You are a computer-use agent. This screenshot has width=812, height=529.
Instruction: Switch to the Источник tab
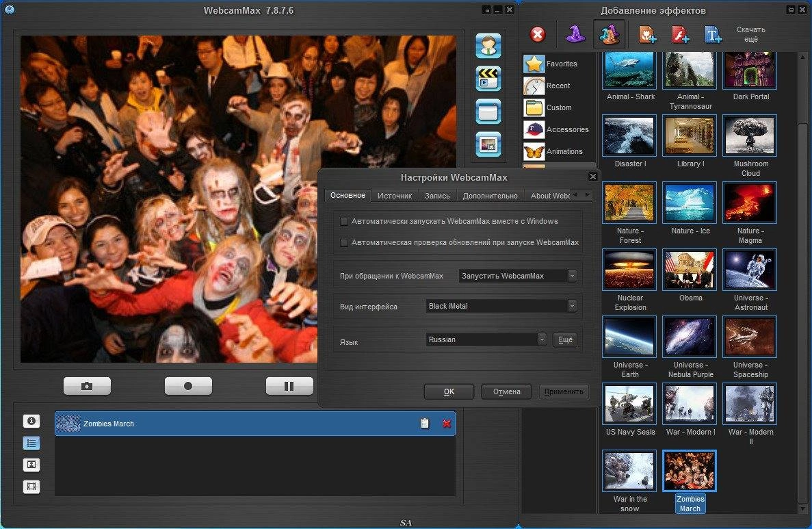(x=395, y=196)
